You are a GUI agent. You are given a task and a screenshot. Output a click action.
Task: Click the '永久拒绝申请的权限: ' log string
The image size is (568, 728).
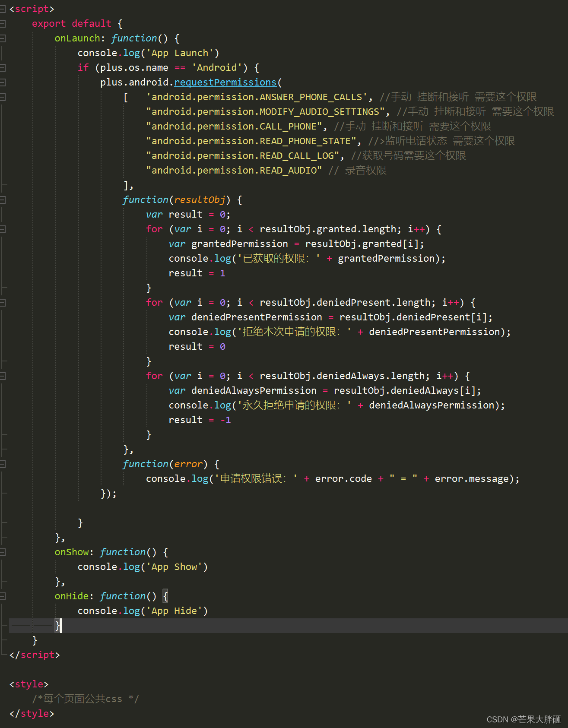pyautogui.click(x=295, y=405)
